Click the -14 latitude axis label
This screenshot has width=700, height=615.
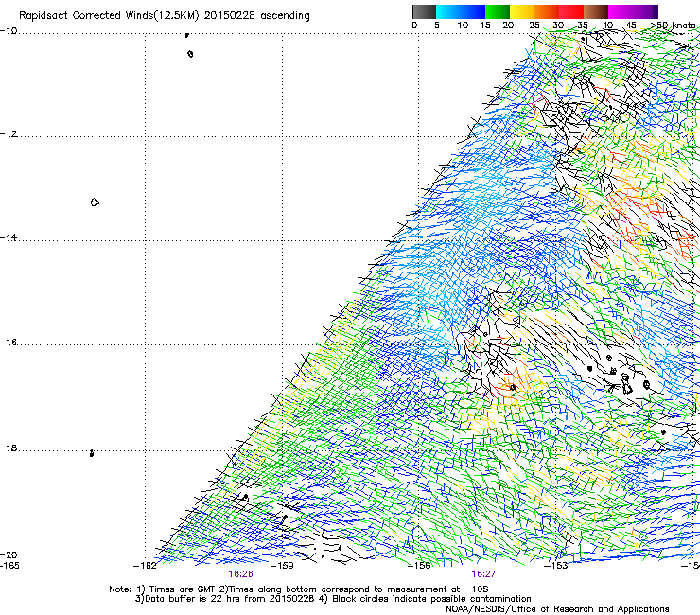pyautogui.click(x=9, y=238)
